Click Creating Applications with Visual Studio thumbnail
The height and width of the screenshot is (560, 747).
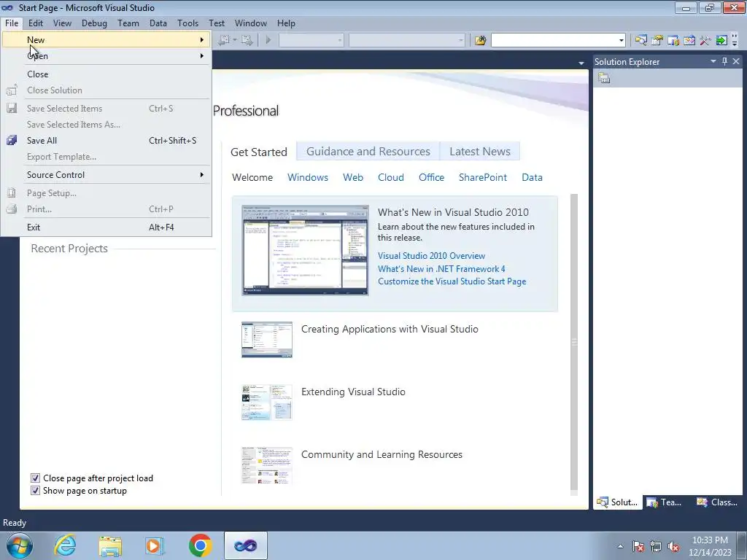pos(267,340)
